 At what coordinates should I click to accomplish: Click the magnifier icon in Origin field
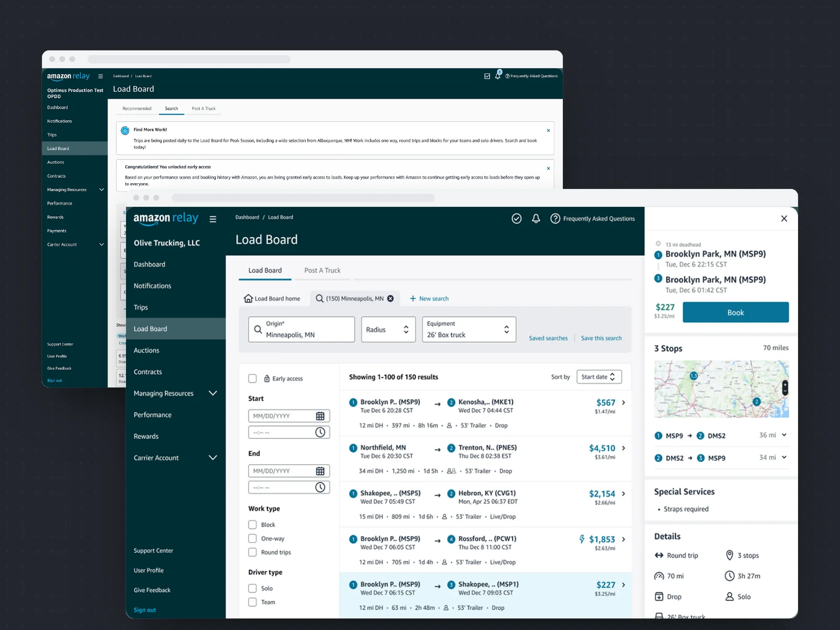(258, 329)
